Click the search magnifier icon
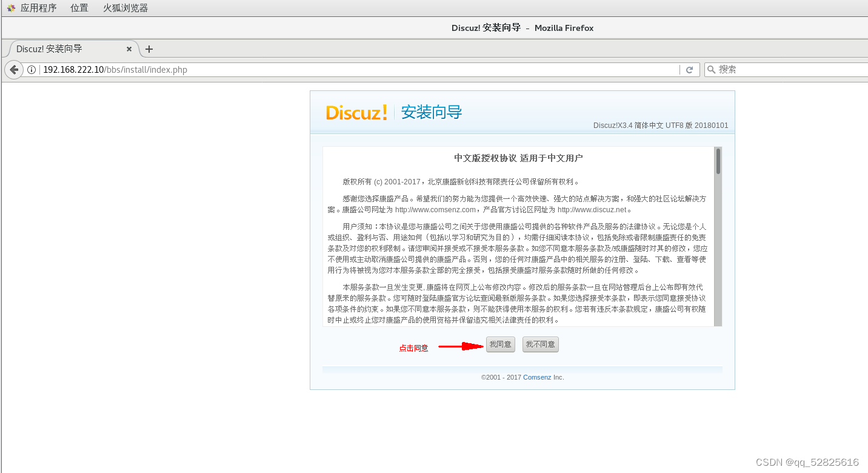The image size is (868, 473). coord(712,70)
